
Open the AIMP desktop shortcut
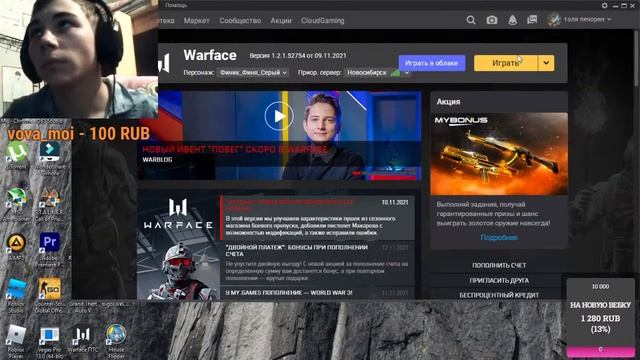(16, 247)
